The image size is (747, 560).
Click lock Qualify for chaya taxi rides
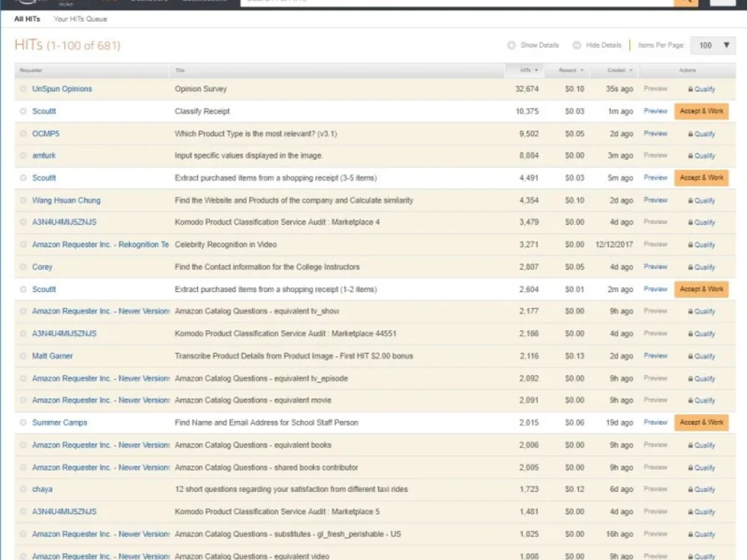tap(701, 490)
